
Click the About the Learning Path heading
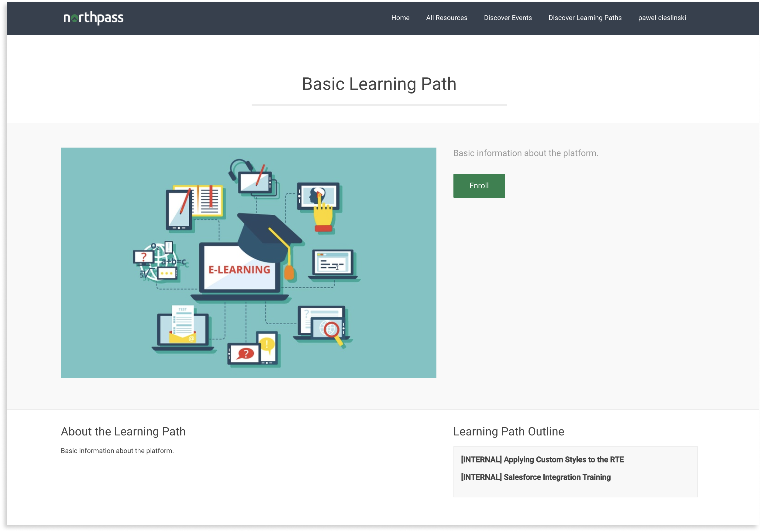123,431
